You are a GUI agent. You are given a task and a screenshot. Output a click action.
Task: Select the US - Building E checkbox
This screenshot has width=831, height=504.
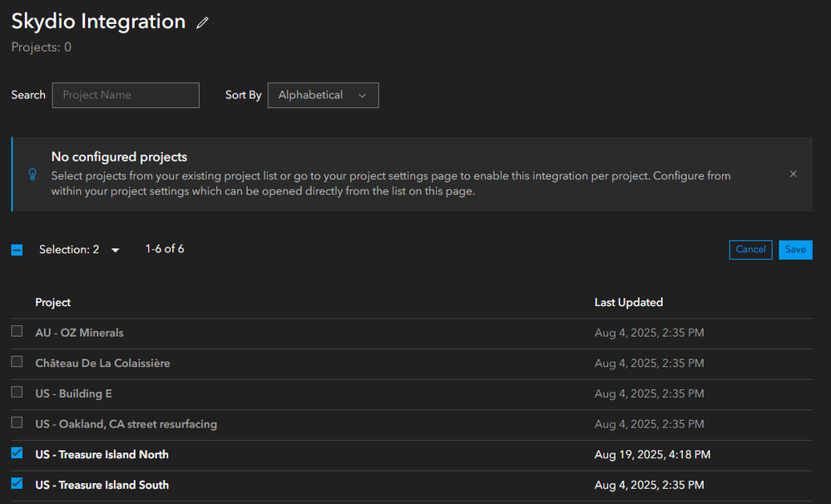click(17, 392)
